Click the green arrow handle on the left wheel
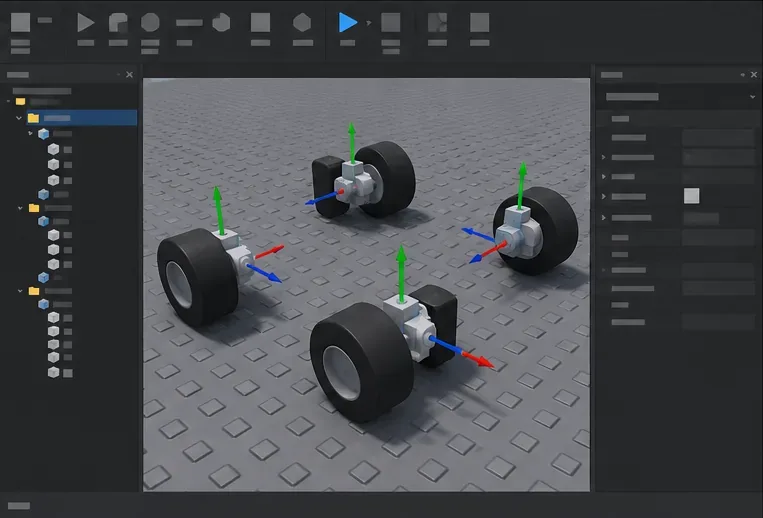Image resolution: width=763 pixels, height=518 pixels. point(218,211)
